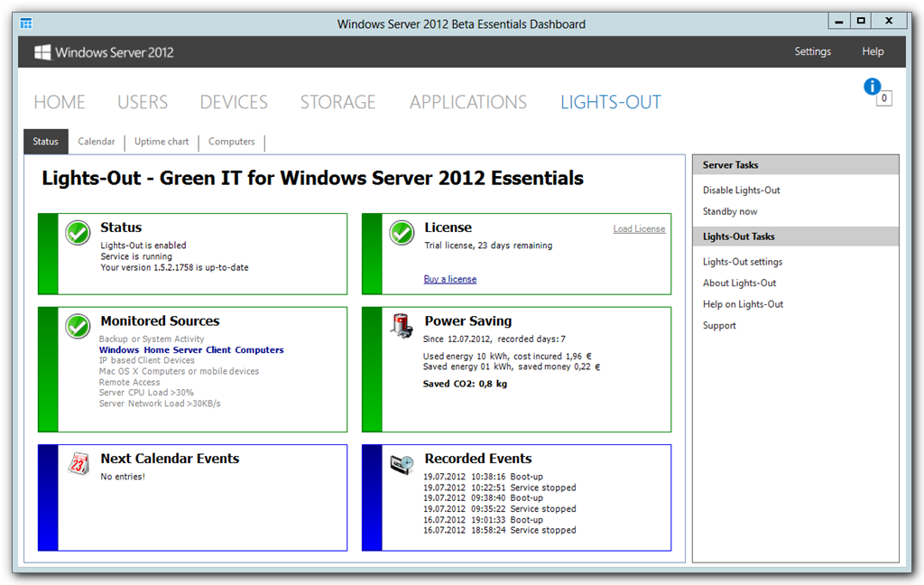This screenshot has width=924, height=585.
Task: Click the dashboard window icon in title bar
Action: click(x=26, y=23)
